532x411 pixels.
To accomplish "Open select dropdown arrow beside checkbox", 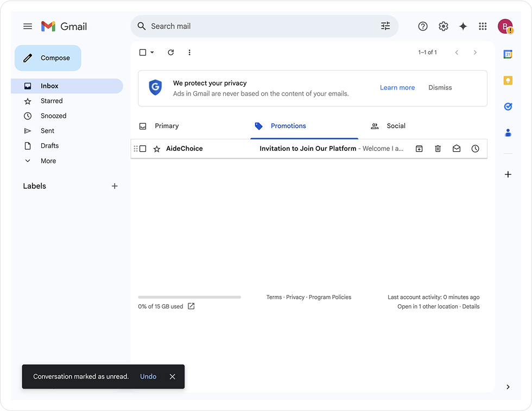I will pyautogui.click(x=152, y=52).
